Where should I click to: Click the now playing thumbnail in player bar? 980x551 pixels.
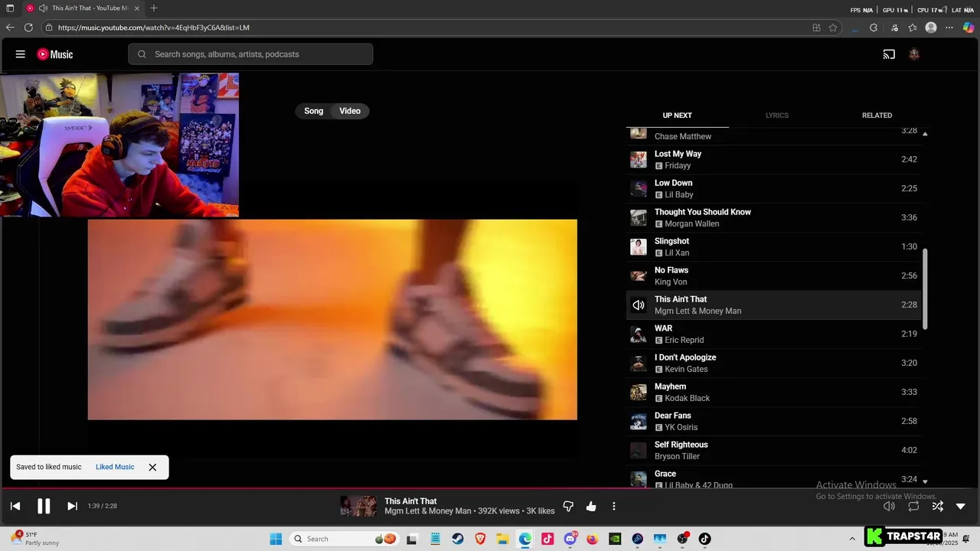358,506
